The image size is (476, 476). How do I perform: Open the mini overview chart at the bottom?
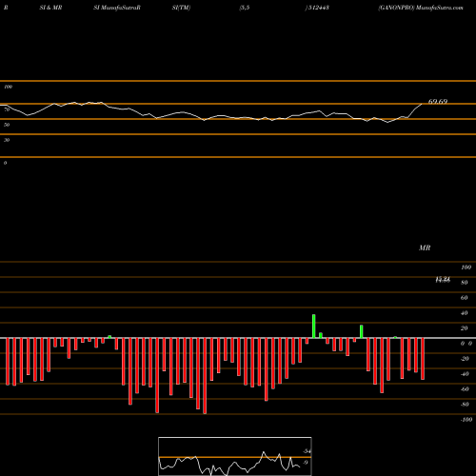click(x=235, y=456)
